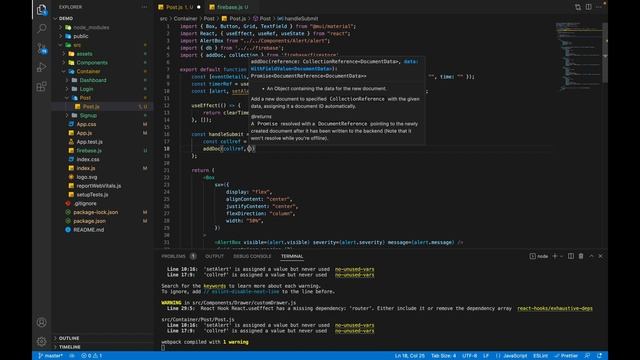
Task: Open the Manage gear icon
Action: click(42, 341)
